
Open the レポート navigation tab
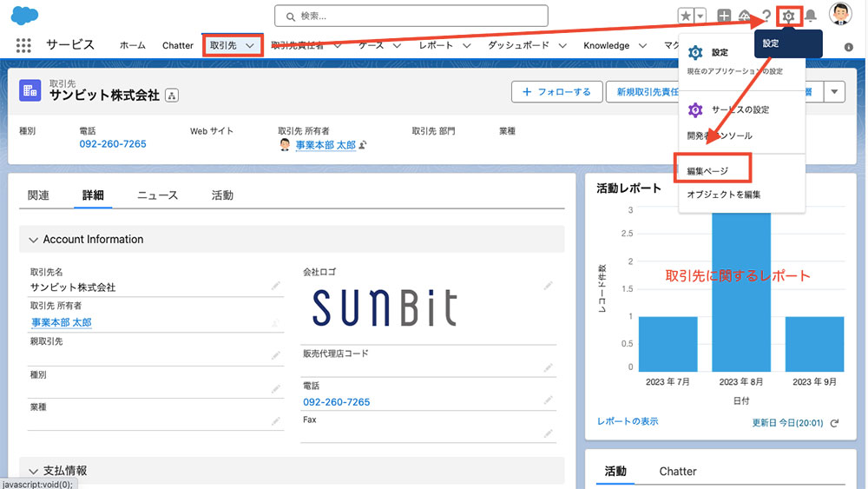click(x=436, y=45)
